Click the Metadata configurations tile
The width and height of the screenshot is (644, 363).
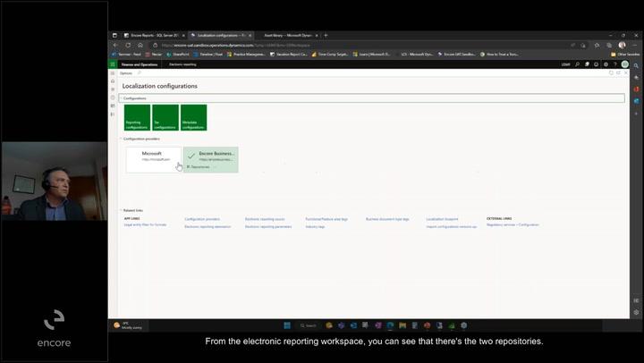(x=194, y=117)
